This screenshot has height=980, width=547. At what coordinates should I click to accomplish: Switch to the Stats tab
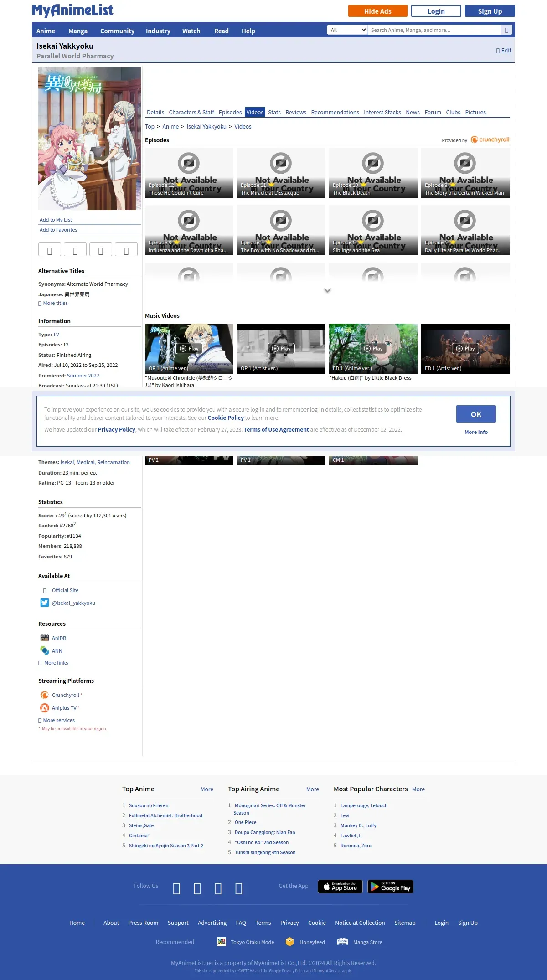coord(274,113)
